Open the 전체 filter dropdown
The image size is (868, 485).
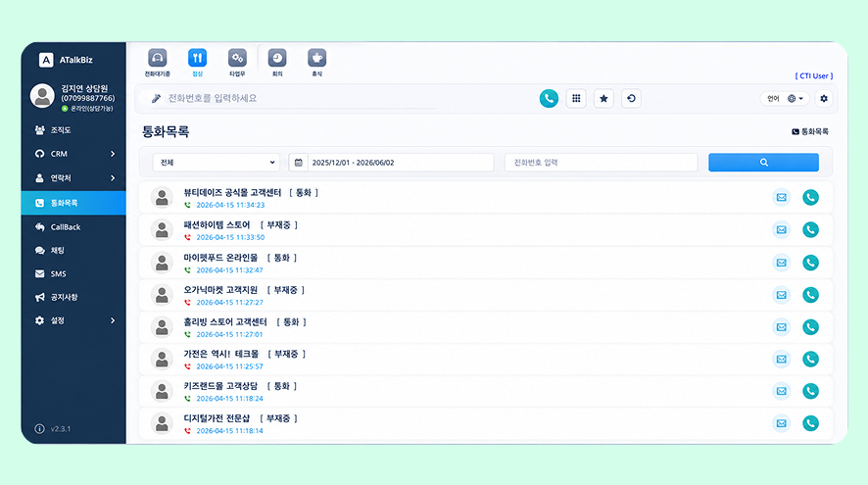click(x=216, y=163)
